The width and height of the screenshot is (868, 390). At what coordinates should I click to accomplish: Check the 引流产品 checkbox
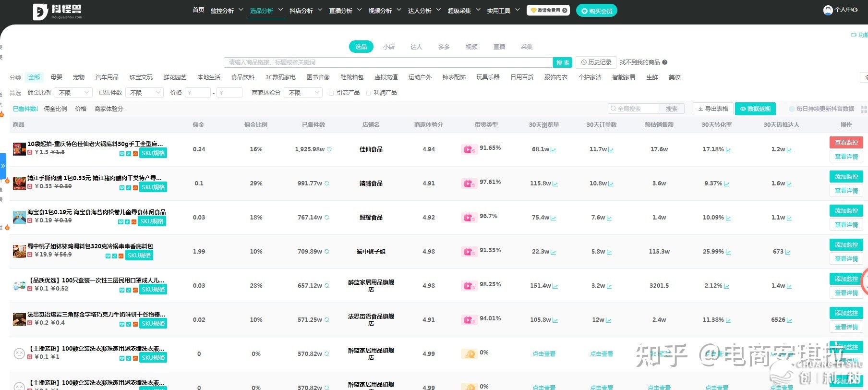click(331, 93)
